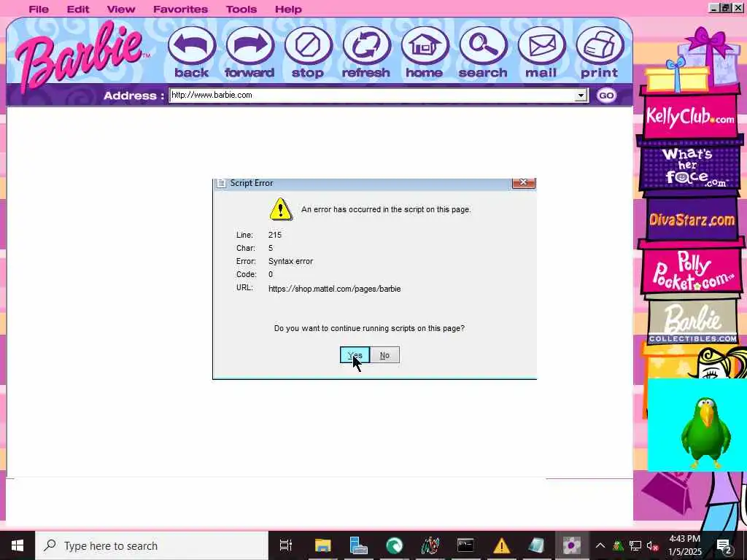The image size is (747, 560).
Task: Click No in Script Error dialog
Action: 384,355
